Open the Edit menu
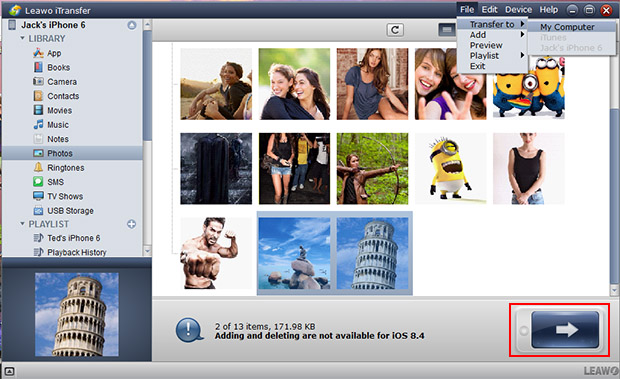The width and height of the screenshot is (620, 379). (490, 9)
